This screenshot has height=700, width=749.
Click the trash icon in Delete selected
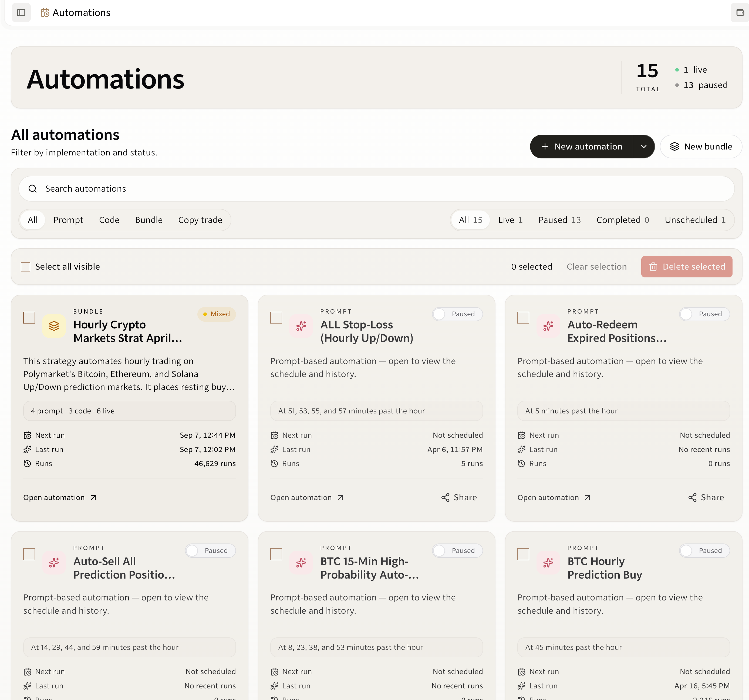point(653,267)
